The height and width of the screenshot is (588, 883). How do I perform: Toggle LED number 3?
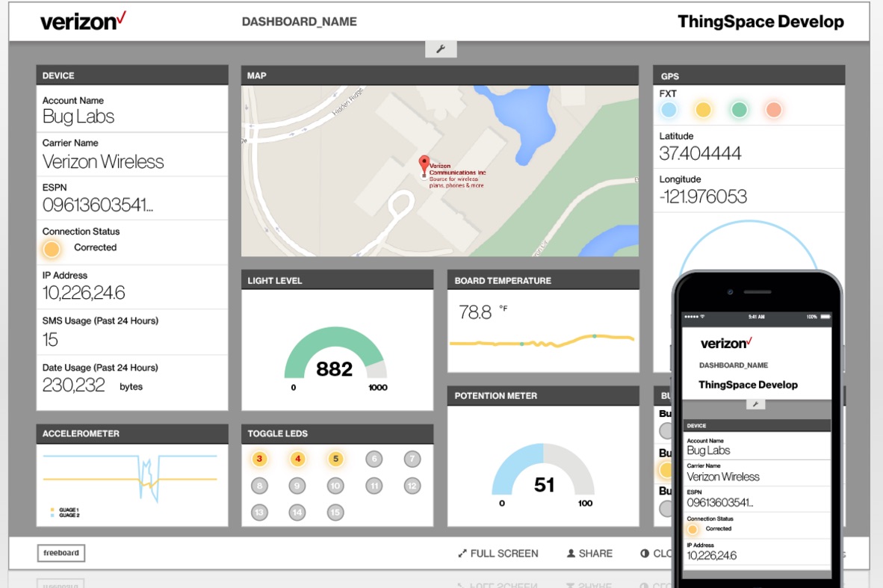point(259,459)
